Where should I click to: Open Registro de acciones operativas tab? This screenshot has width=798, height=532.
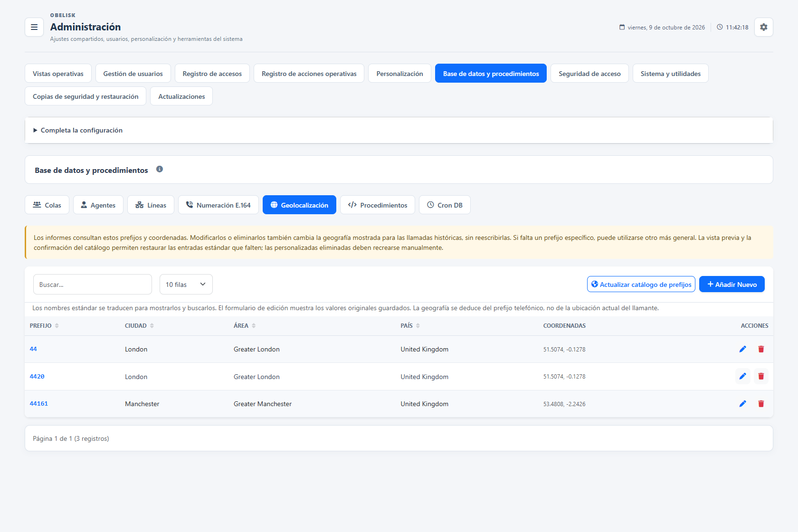pos(309,73)
